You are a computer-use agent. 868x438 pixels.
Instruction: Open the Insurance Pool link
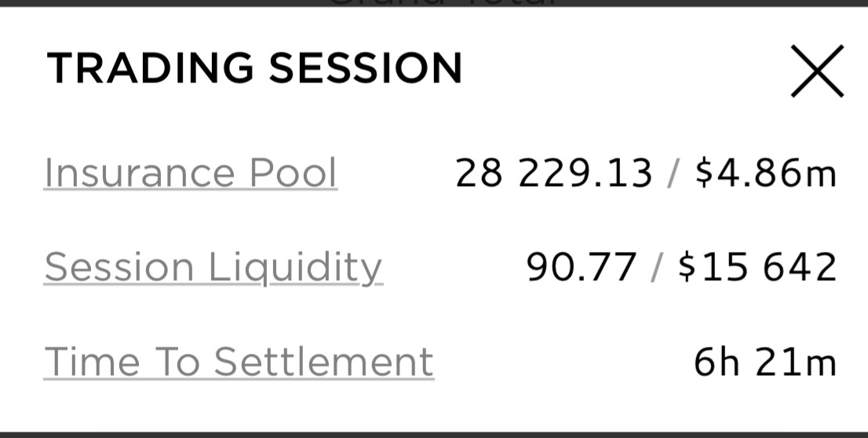point(191,173)
